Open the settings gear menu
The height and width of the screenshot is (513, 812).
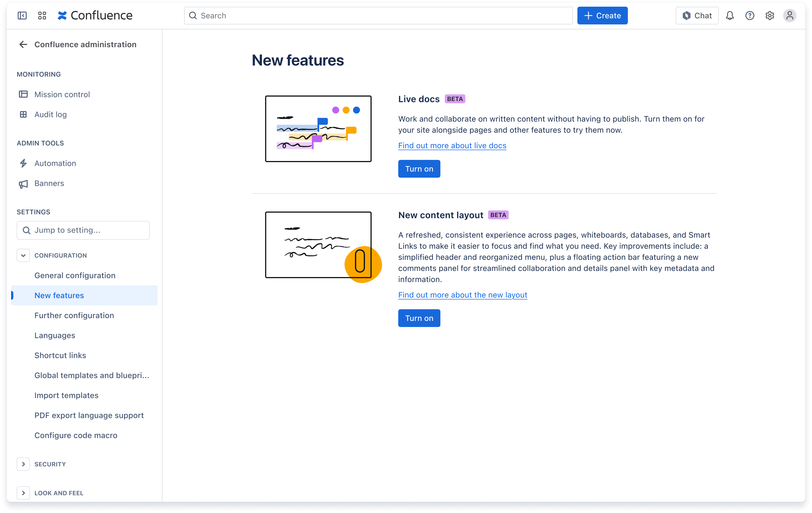[770, 16]
